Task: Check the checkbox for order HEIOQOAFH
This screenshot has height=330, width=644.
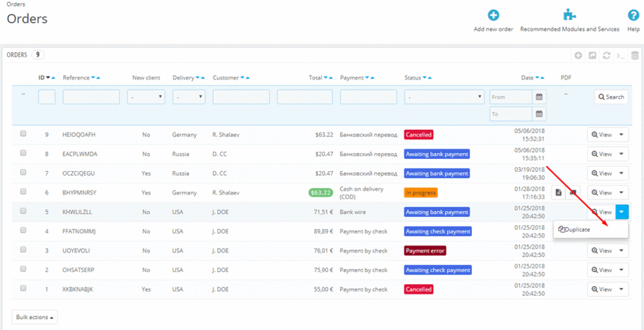Action: 23,134
